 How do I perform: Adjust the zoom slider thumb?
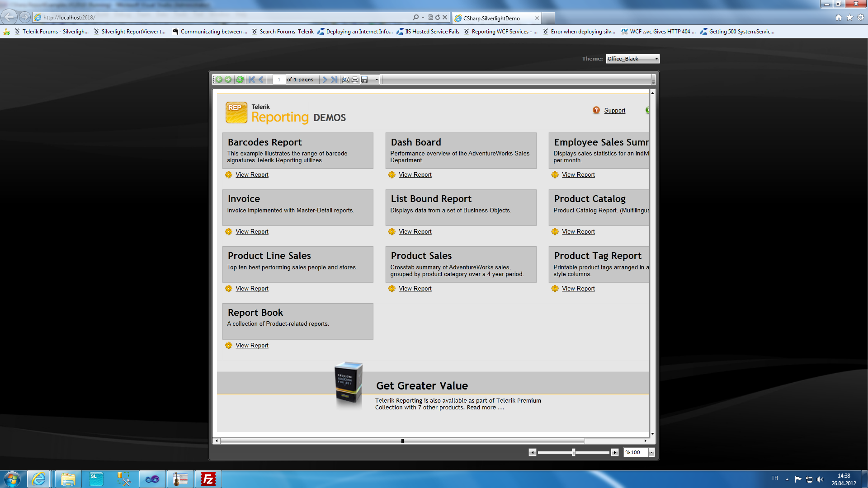pyautogui.click(x=573, y=452)
